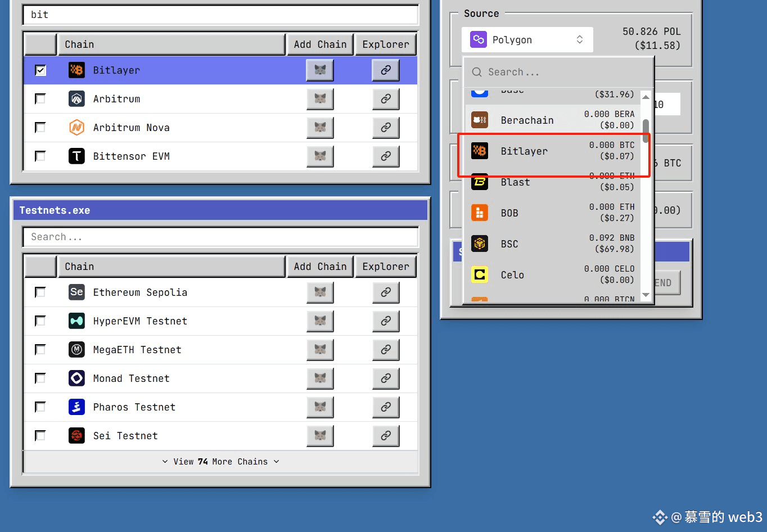Image resolution: width=767 pixels, height=532 pixels.
Task: Add Pharos Testnet using the fox icon
Action: [x=320, y=407]
